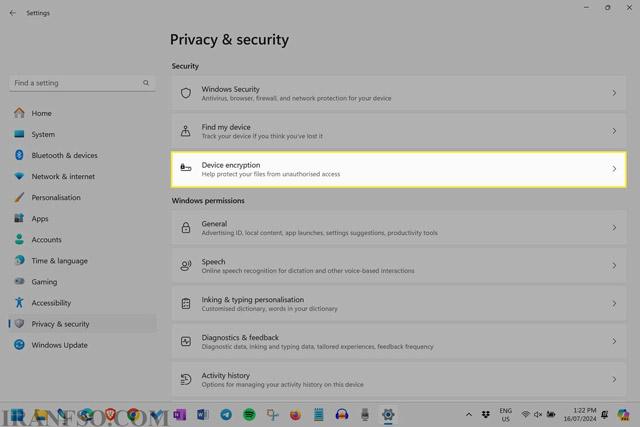Open the Diagnostics & feedback title
The image size is (640, 427).
(240, 338)
